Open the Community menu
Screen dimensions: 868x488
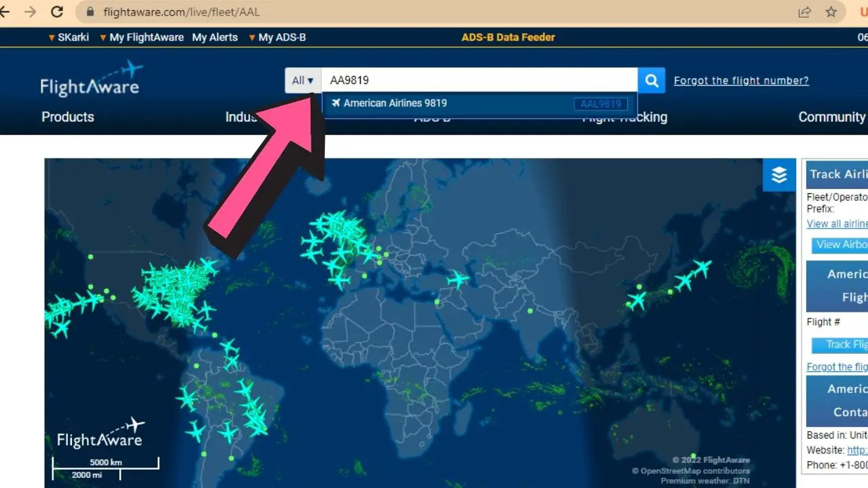tap(833, 117)
